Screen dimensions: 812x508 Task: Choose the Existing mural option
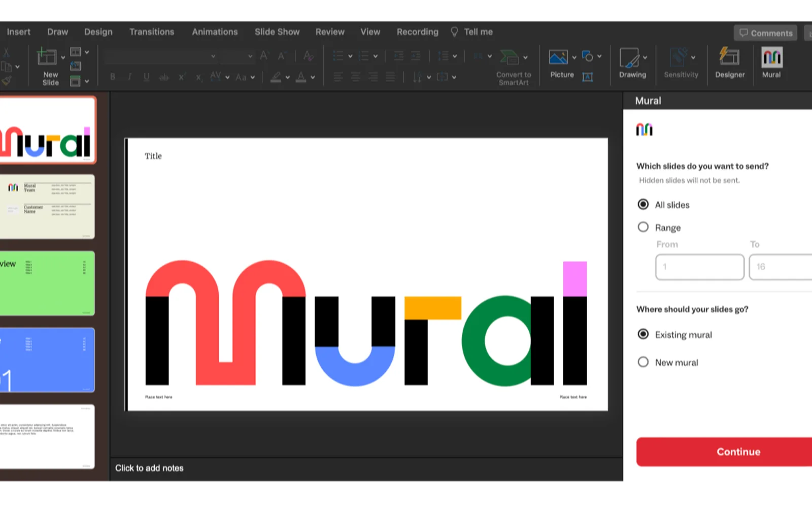click(643, 334)
